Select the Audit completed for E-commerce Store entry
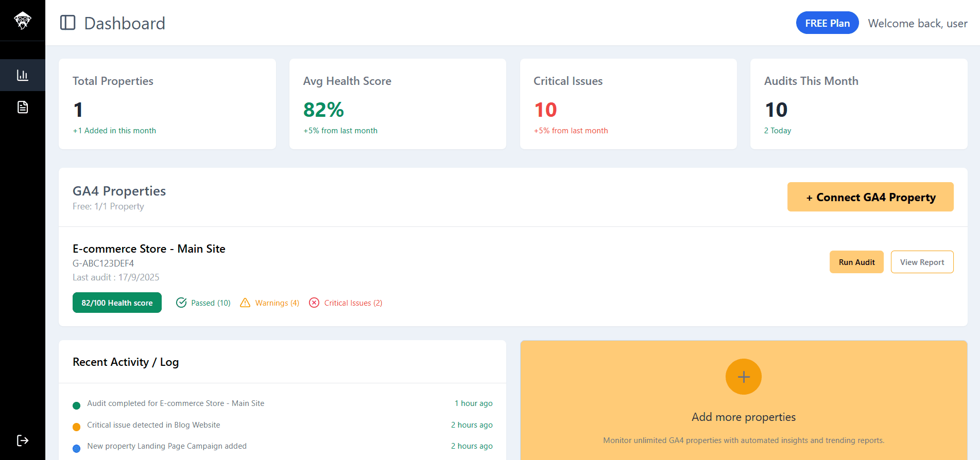The width and height of the screenshot is (980, 460). pos(176,403)
